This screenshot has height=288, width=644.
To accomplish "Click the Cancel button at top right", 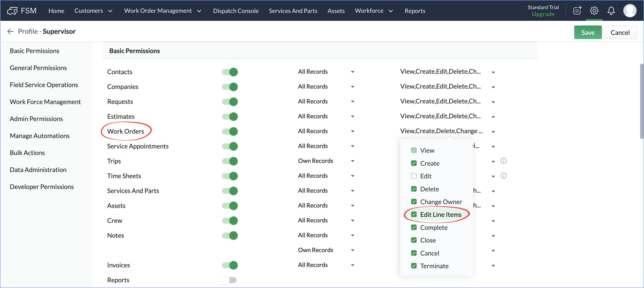I will click(x=620, y=32).
